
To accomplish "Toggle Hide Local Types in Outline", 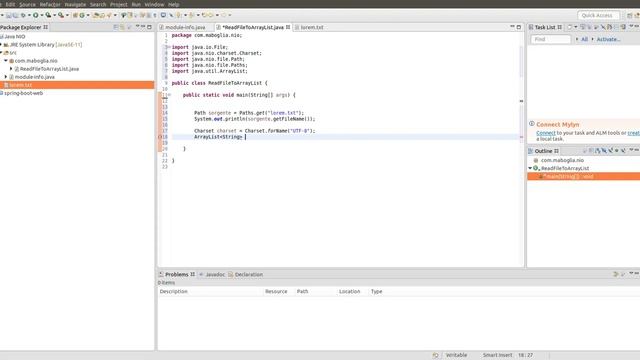I will point(623,151).
